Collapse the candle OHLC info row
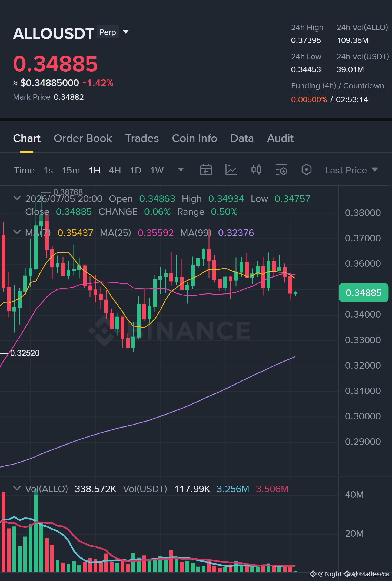 click(17, 198)
